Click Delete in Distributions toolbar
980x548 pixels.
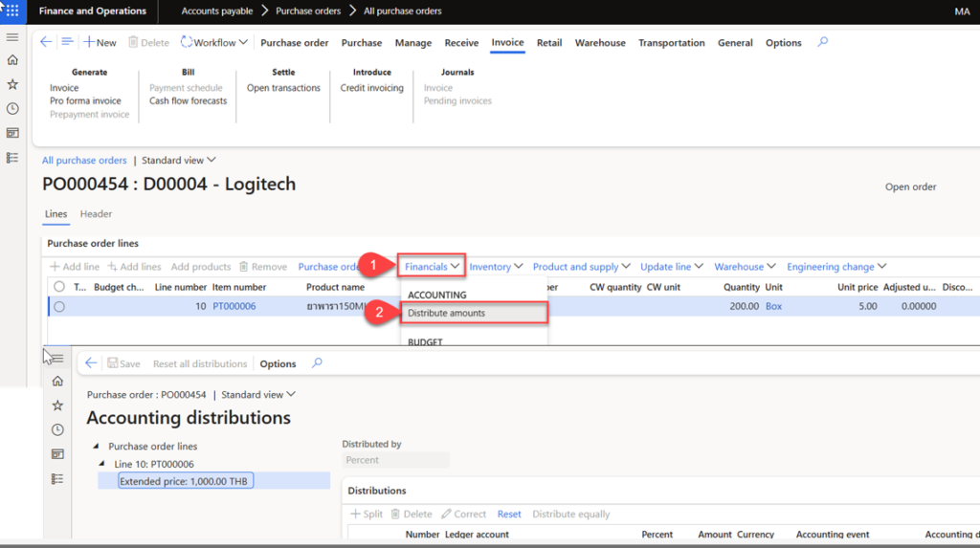pyautogui.click(x=412, y=515)
